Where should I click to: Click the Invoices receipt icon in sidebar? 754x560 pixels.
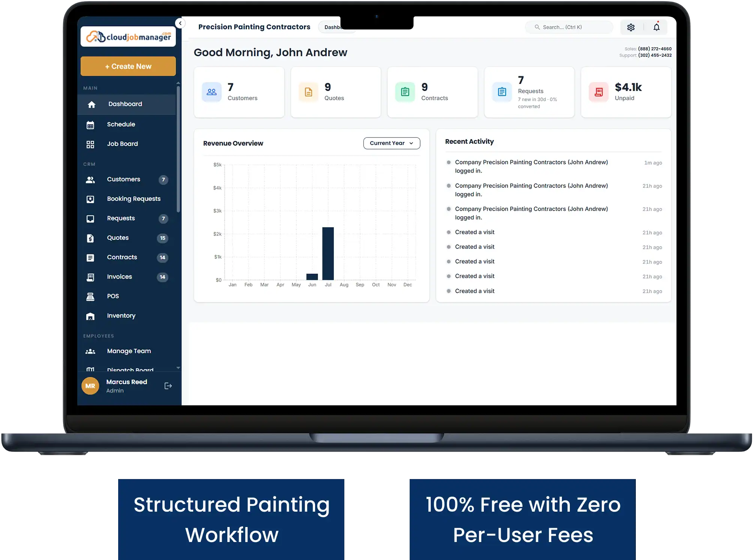(90, 277)
